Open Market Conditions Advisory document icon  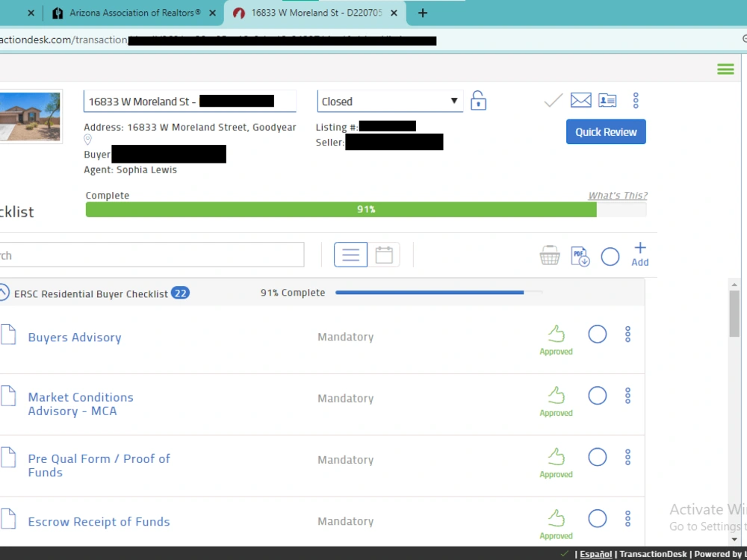click(8, 396)
